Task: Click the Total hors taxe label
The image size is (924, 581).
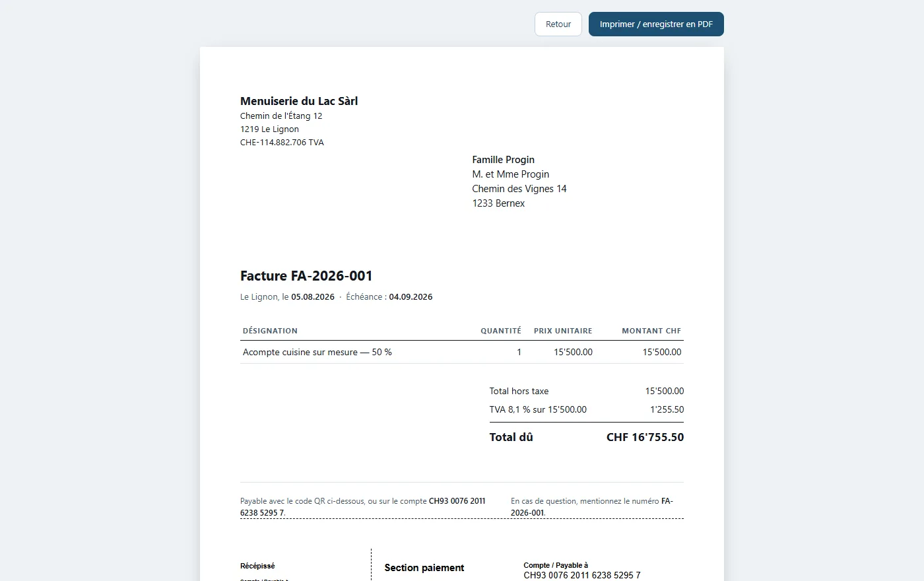Action: click(519, 391)
